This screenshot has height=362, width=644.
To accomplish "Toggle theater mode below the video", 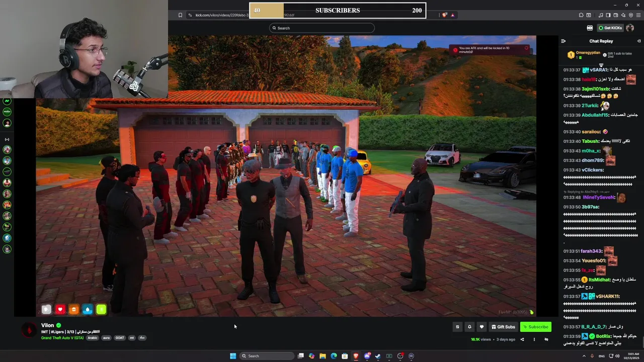I will 457,327.
